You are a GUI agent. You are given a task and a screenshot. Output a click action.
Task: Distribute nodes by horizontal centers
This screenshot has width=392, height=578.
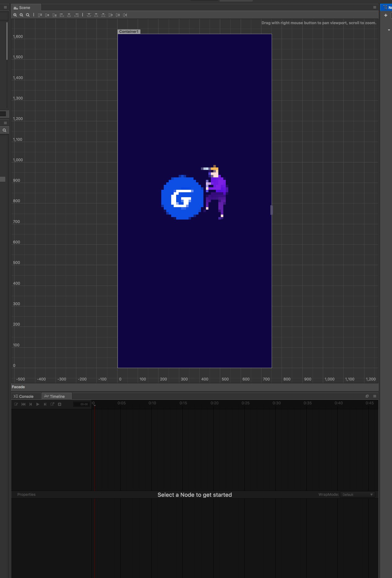(118, 15)
